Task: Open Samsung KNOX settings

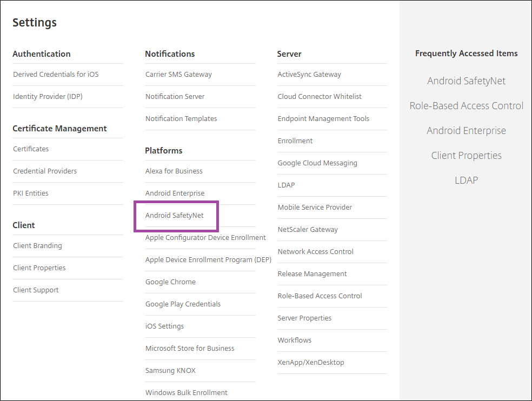Action: [170, 371]
